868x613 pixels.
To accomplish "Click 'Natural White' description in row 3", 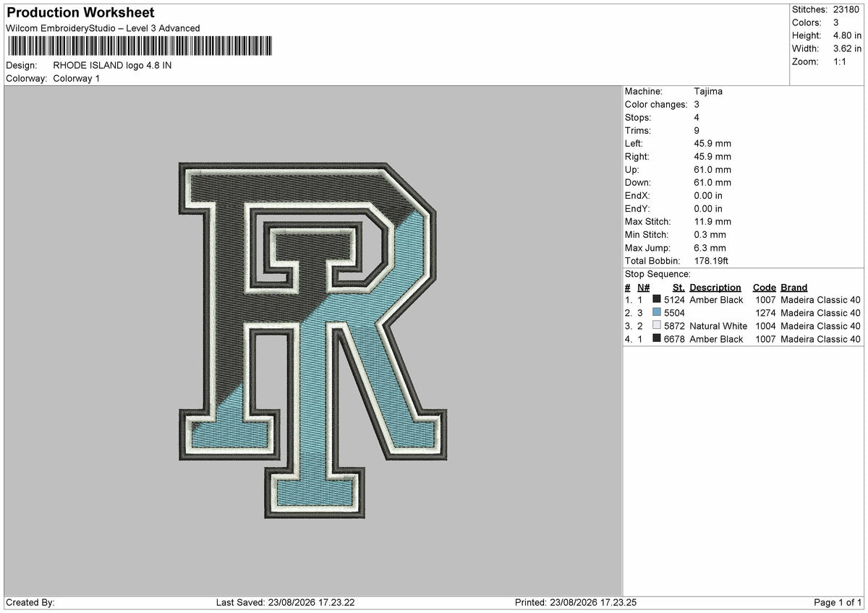I will pos(718,325).
